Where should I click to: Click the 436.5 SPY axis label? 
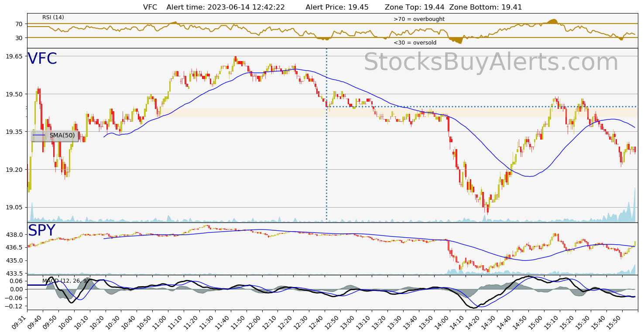(x=14, y=247)
